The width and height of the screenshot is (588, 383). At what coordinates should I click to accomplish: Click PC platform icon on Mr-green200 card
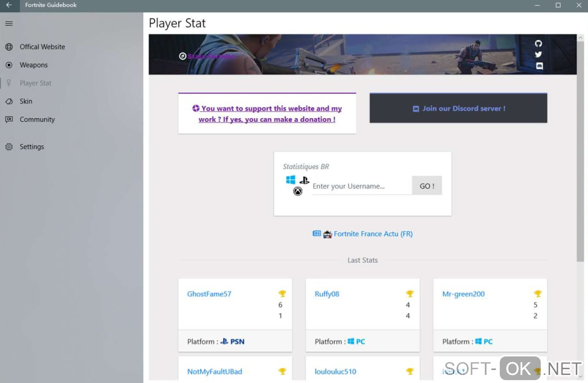pos(478,341)
